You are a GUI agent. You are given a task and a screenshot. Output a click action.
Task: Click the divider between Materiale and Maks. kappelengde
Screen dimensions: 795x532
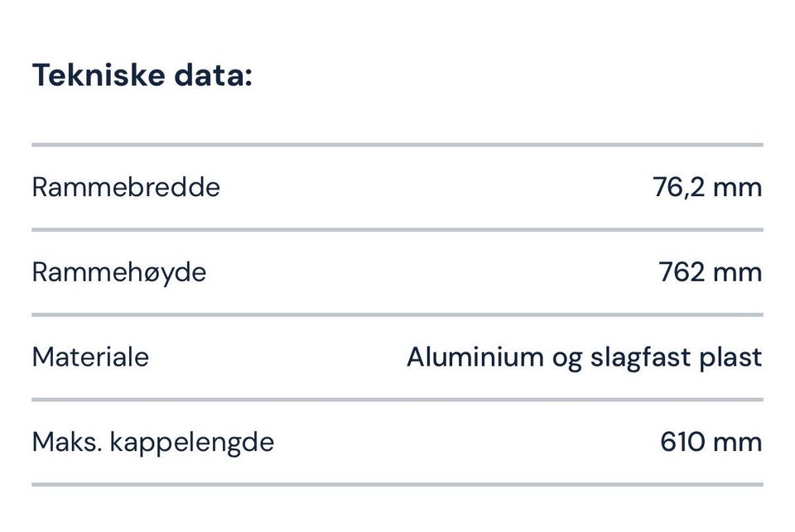coord(397,400)
